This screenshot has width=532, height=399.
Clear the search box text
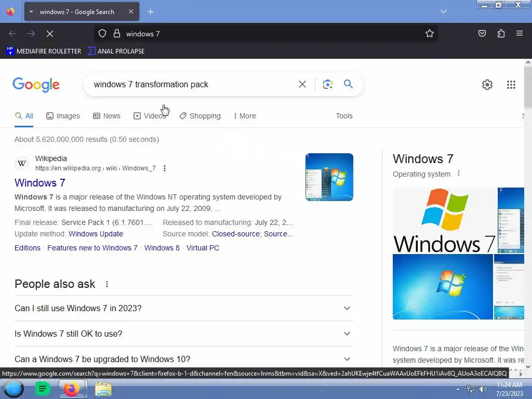click(x=302, y=84)
